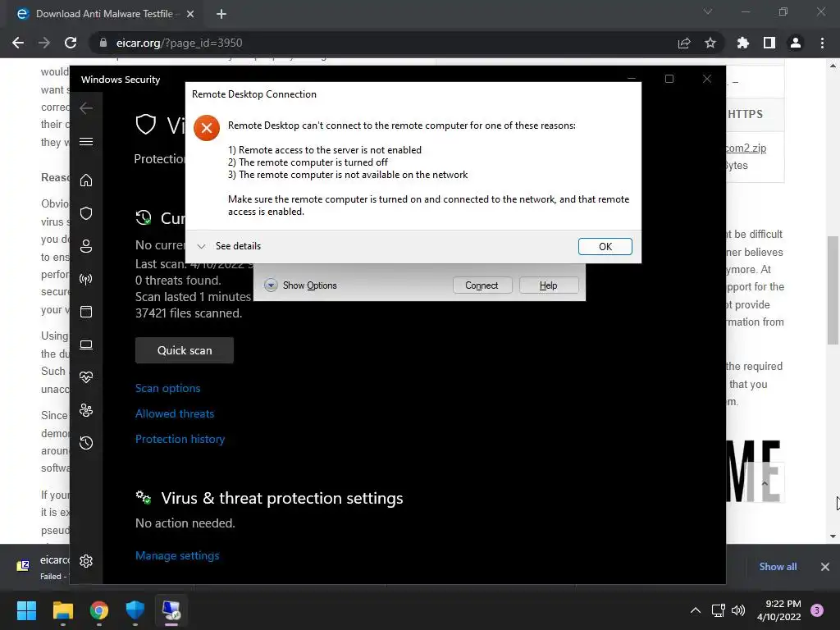Viewport: 840px width, 630px height.
Task: Open volume tray icon
Action: pos(738,610)
